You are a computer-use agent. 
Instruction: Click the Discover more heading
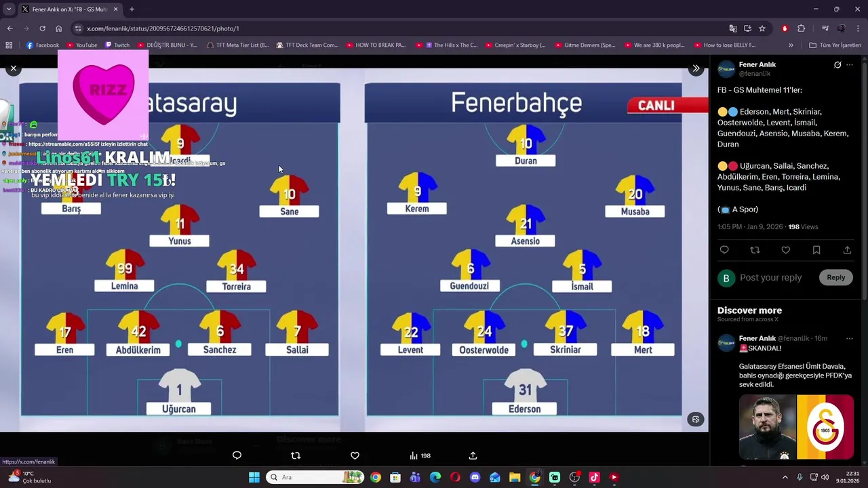pos(749,310)
